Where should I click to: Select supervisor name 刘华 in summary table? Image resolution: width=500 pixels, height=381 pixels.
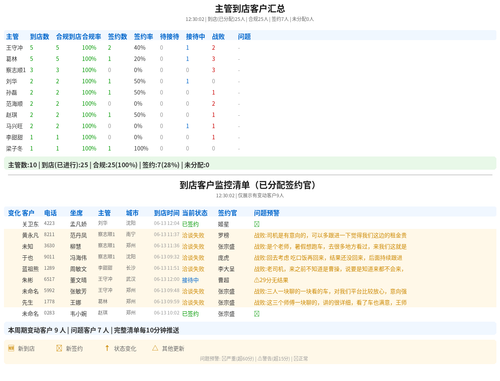point(11,81)
